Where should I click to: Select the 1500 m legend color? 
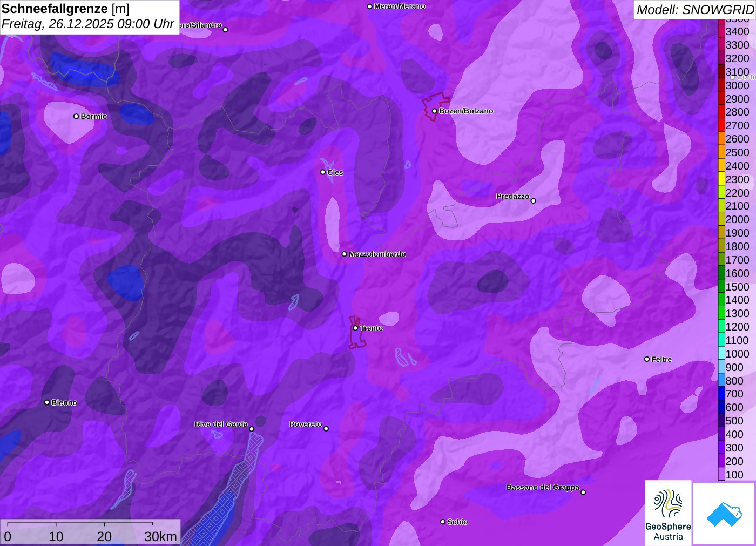tap(721, 287)
